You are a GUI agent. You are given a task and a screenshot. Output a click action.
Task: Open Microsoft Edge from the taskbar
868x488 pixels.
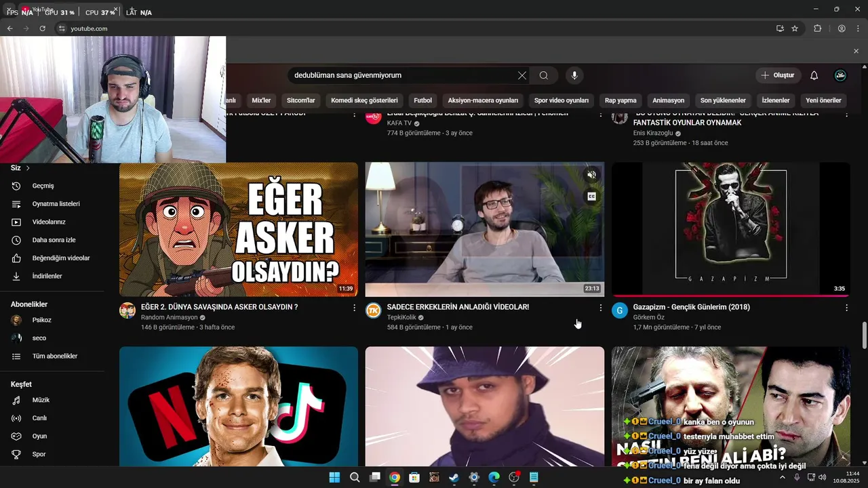click(x=494, y=477)
